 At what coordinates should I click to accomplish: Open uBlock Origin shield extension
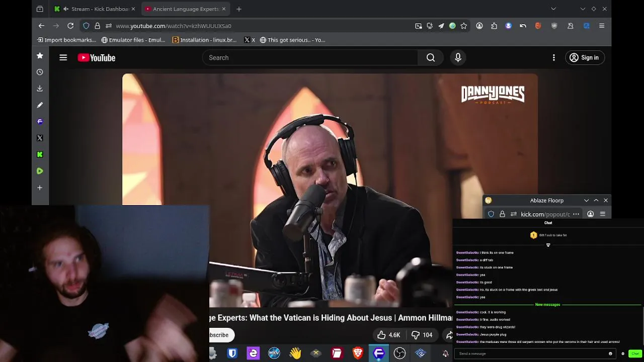pyautogui.click(x=554, y=26)
